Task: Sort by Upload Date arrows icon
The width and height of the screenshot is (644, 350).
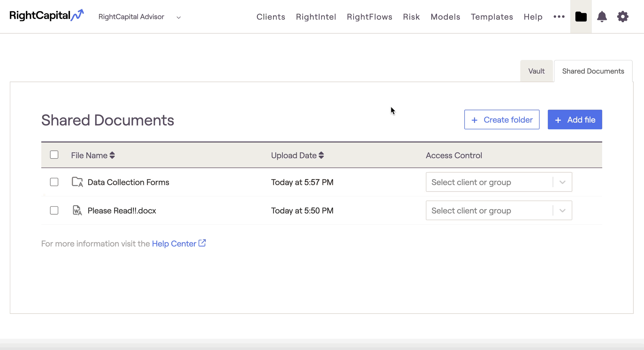Action: pos(321,155)
